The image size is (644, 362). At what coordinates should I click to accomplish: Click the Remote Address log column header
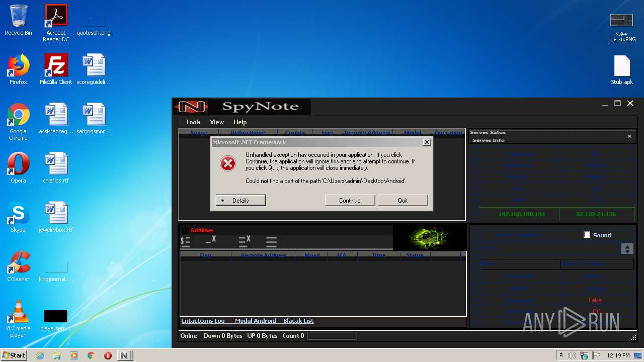(264, 255)
